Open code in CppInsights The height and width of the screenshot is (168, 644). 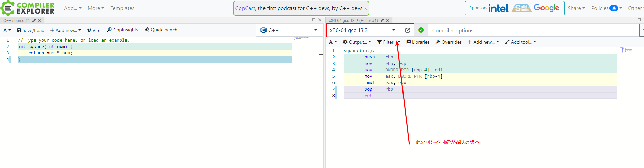[x=122, y=30]
